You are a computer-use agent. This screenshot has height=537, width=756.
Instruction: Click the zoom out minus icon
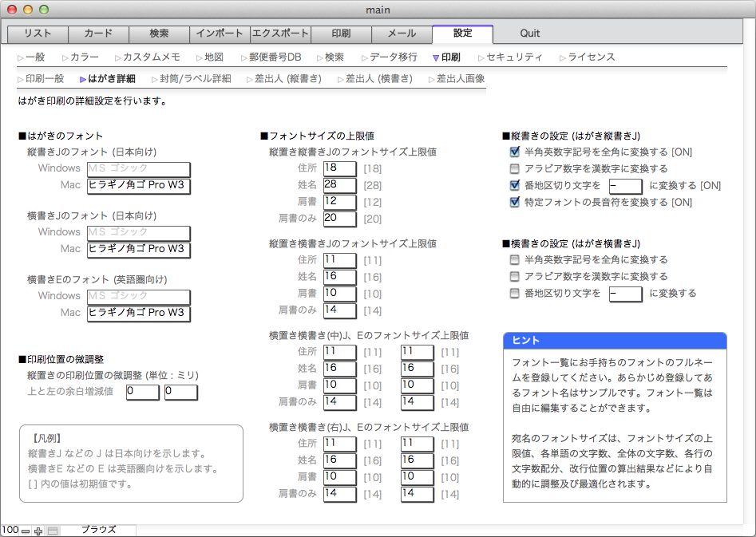click(x=26, y=531)
